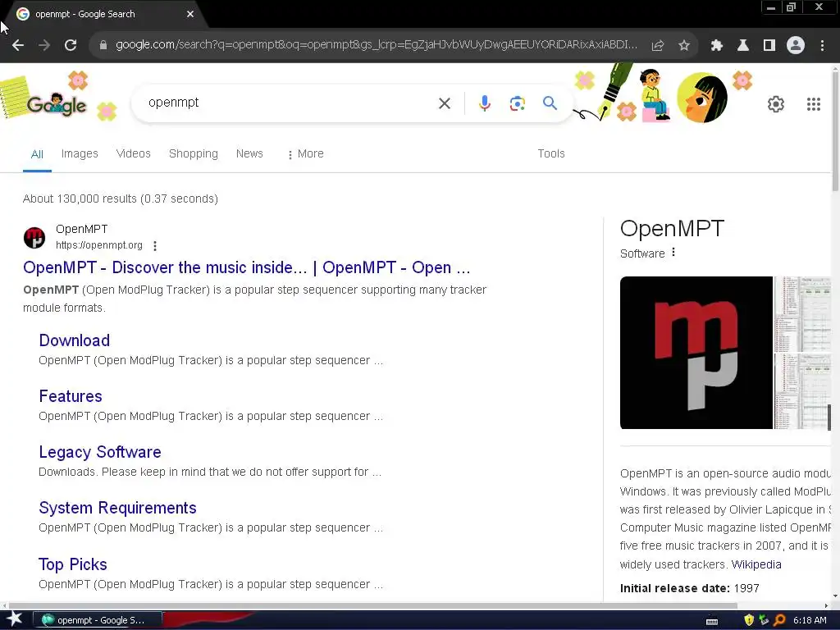Click the https://openmpt.org URL text
Screen dimensions: 840x630
(x=99, y=245)
